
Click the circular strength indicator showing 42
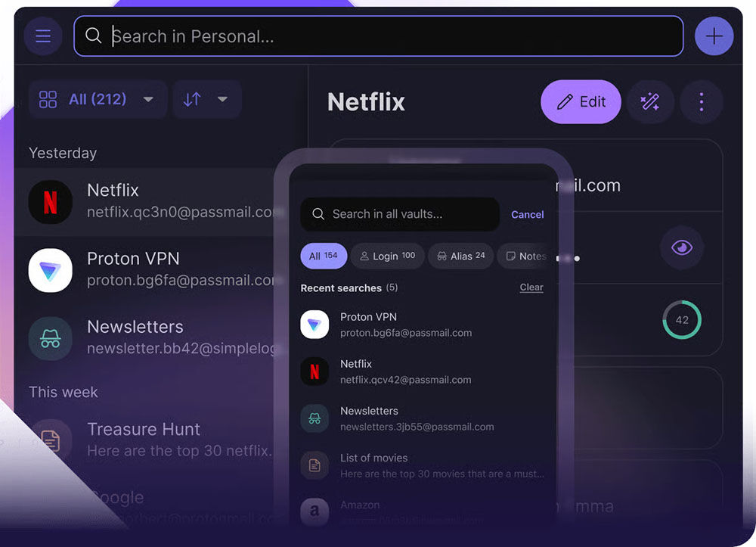click(682, 320)
